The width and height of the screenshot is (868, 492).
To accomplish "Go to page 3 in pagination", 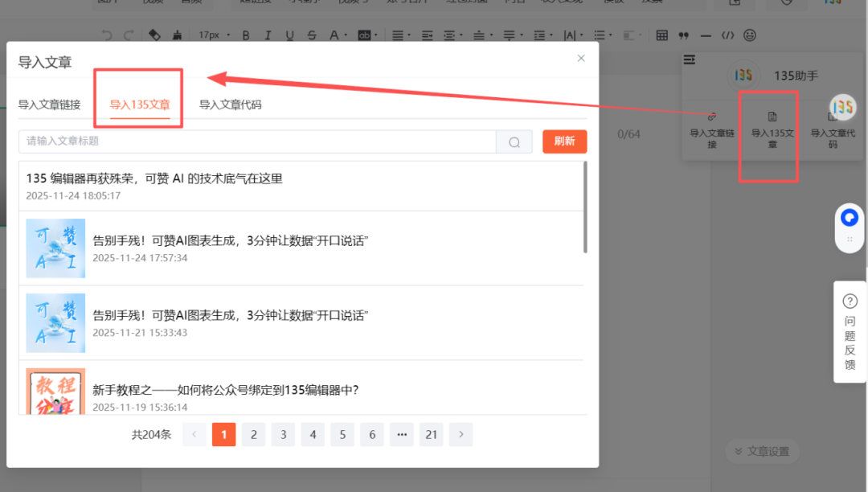I will click(x=283, y=435).
